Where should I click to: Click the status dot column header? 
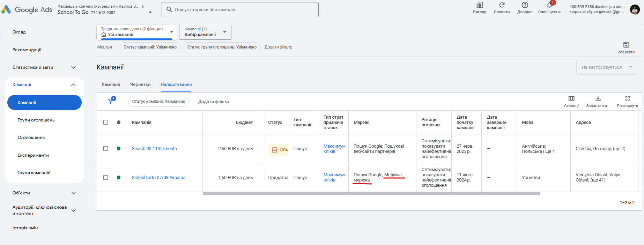(x=119, y=122)
